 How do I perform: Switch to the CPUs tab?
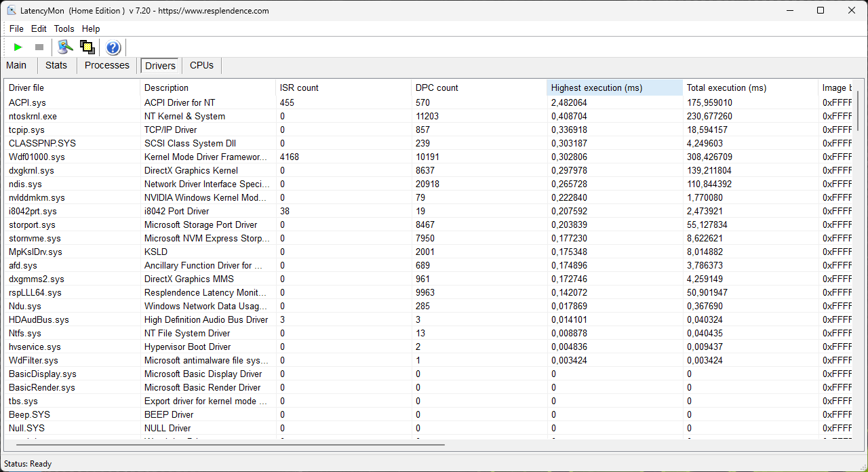coord(201,65)
